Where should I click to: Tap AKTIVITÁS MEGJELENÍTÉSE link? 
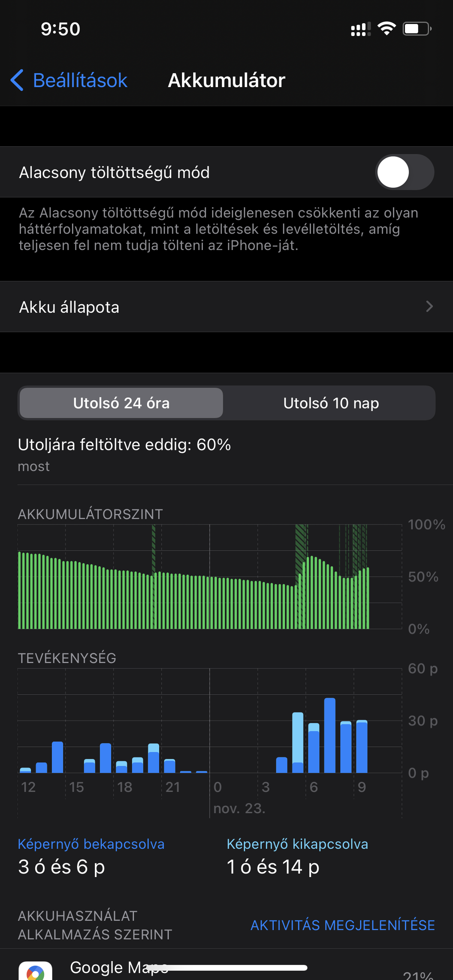tap(343, 925)
